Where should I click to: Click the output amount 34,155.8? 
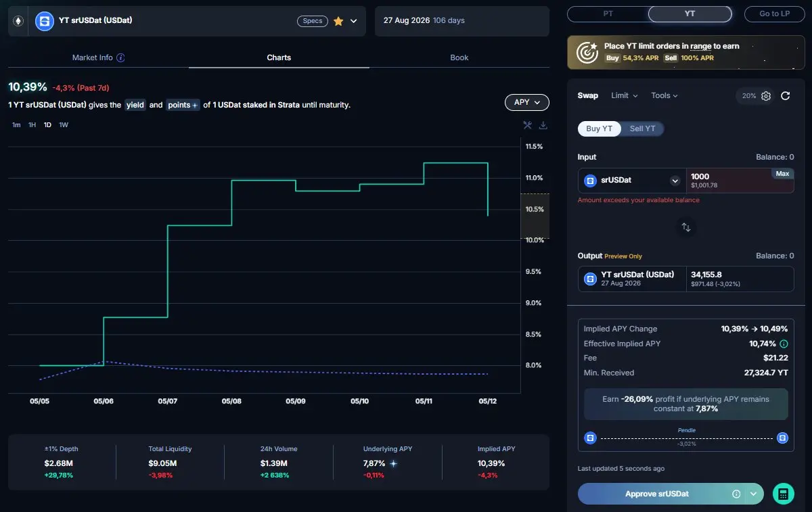coord(706,275)
